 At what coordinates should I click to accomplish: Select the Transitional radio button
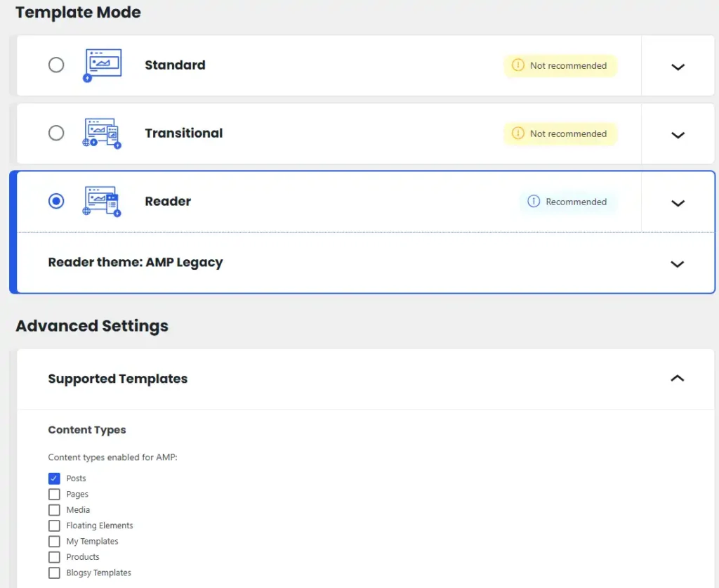(56, 133)
